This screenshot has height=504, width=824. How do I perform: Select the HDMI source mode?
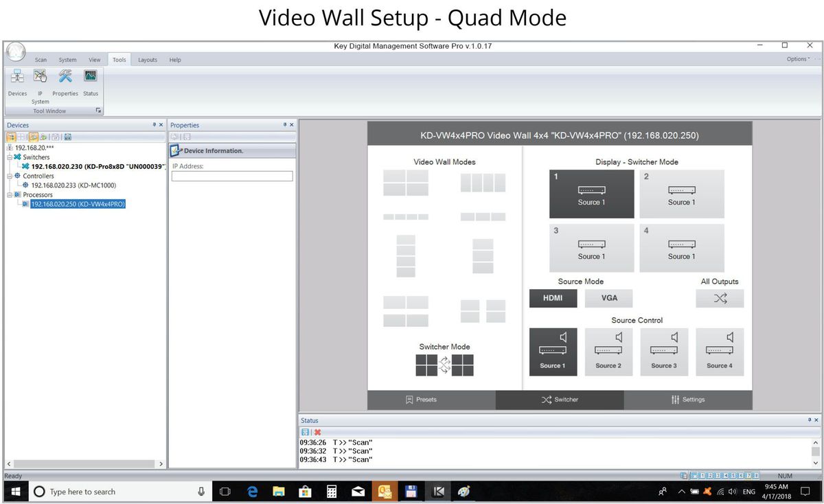553,298
